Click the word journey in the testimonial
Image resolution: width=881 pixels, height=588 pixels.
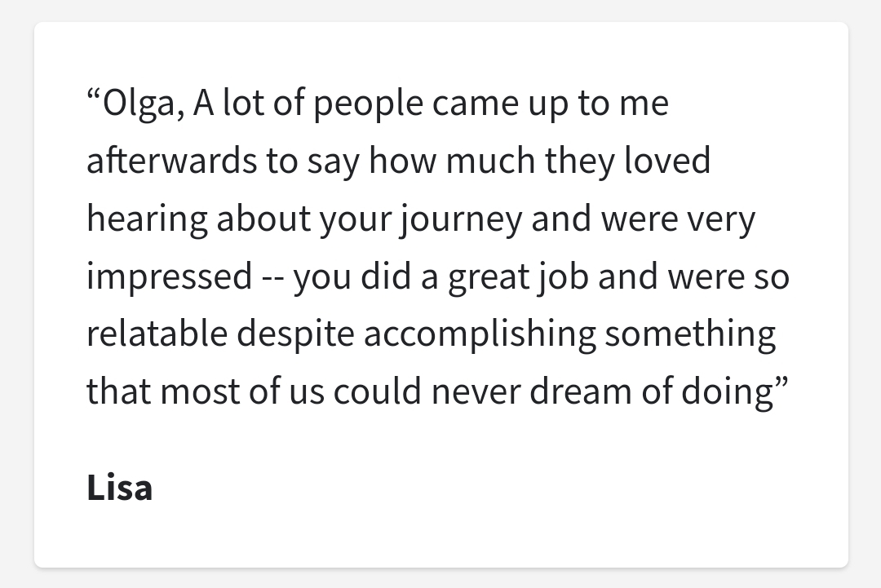pos(461,219)
